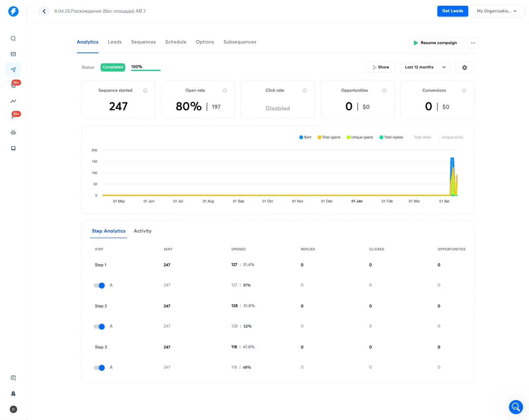The width and height of the screenshot is (529, 420).
Task: Open the My Organization dropdown
Action: pos(497,11)
